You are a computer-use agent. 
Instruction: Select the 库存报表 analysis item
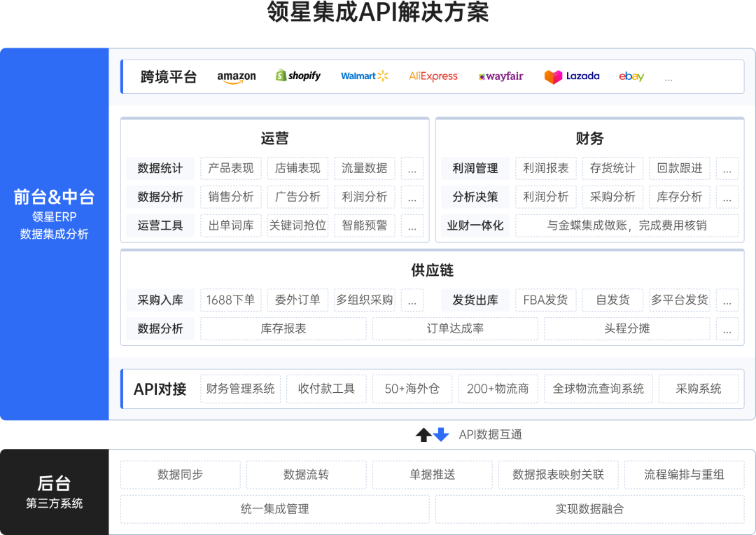283,328
